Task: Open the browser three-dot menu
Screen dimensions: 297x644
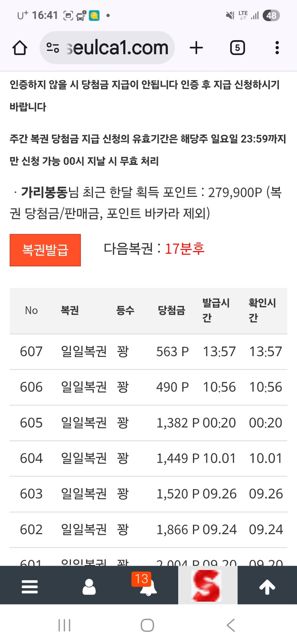Action: tap(277, 48)
